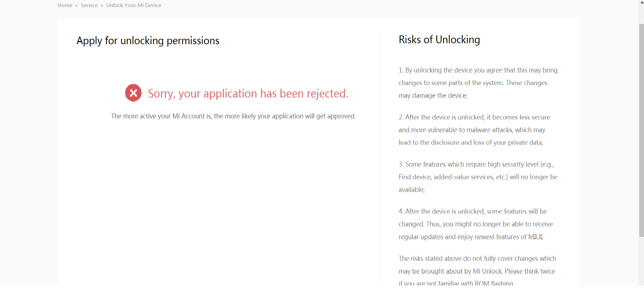The height and width of the screenshot is (304, 644).
Task: Click the Risks of Unlocking heading
Action: pos(439,40)
